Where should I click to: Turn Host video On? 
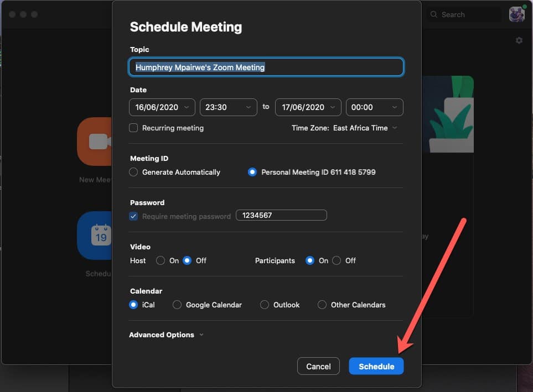pyautogui.click(x=161, y=260)
